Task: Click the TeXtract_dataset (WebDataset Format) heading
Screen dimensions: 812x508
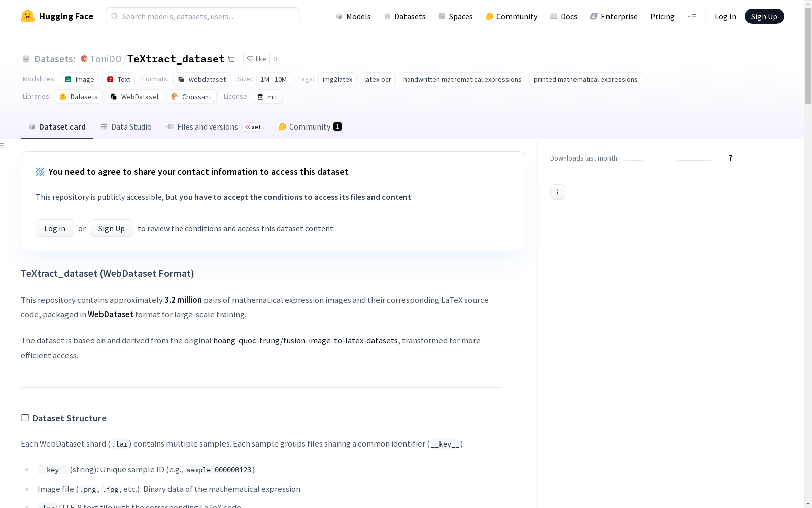Action: (x=108, y=273)
